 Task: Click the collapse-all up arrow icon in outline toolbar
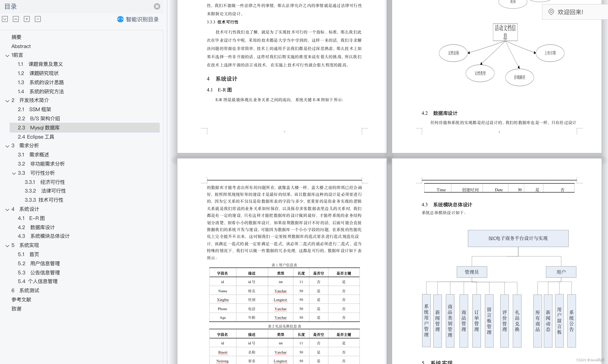click(16, 19)
